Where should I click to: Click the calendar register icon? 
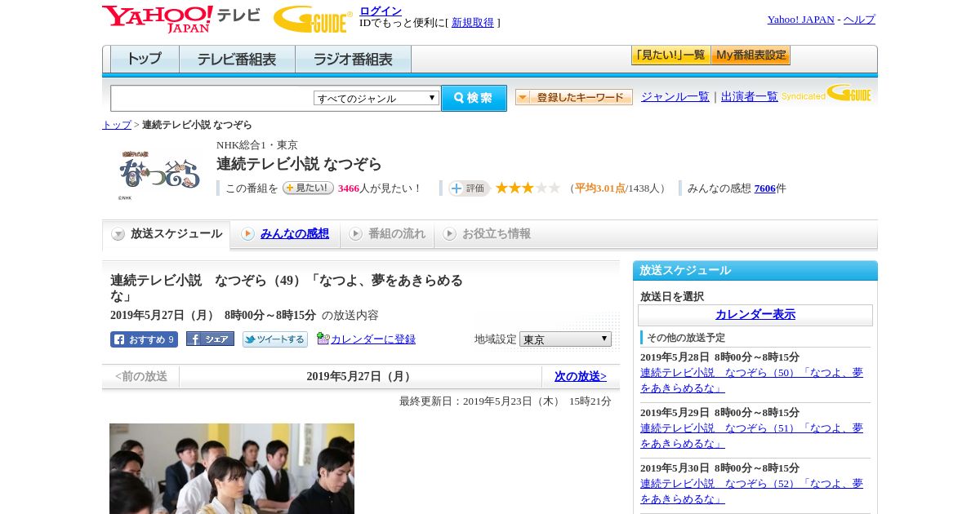point(323,339)
